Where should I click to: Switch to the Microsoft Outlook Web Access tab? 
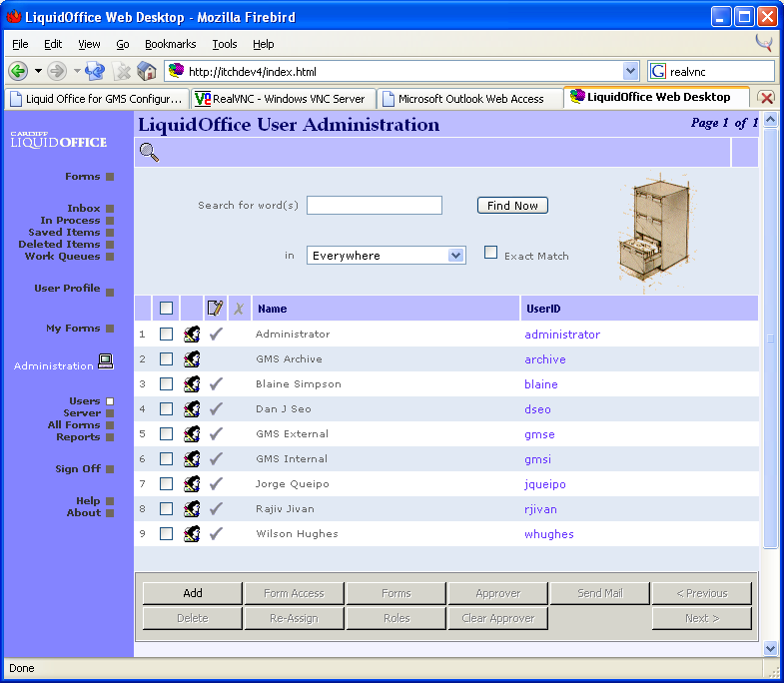469,99
